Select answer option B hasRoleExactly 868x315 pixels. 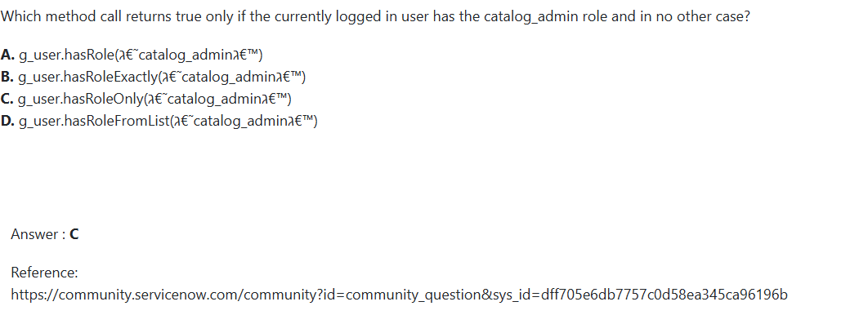click(x=154, y=77)
